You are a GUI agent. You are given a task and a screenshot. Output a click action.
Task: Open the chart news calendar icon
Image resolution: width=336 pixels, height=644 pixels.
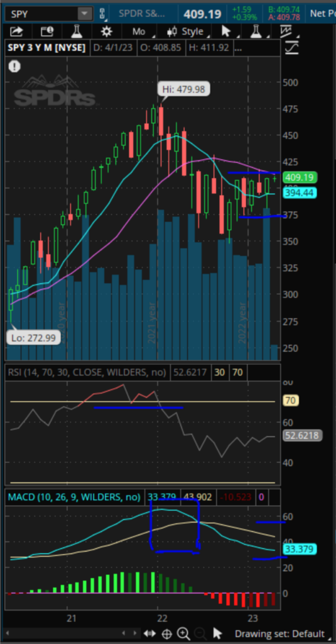(x=47, y=31)
